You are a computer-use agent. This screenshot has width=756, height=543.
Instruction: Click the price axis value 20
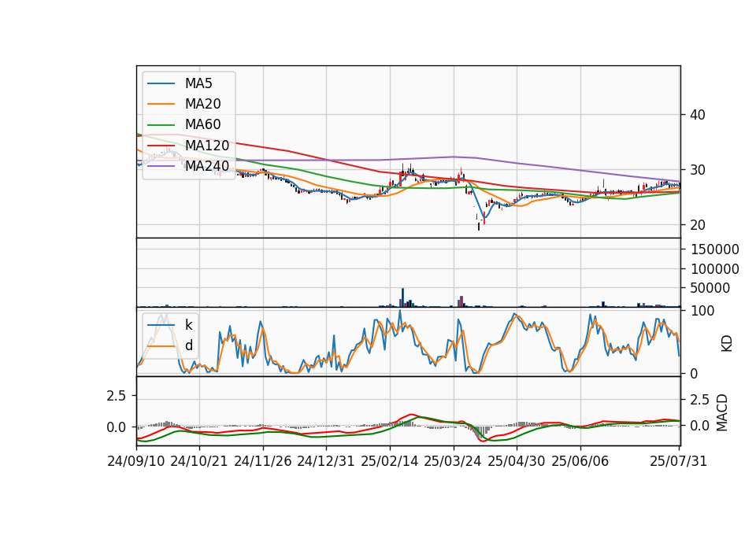tap(697, 224)
